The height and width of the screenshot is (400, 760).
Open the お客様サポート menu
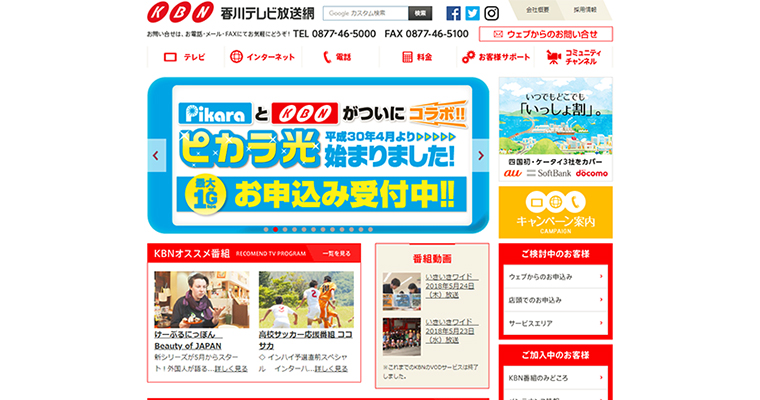496,57
